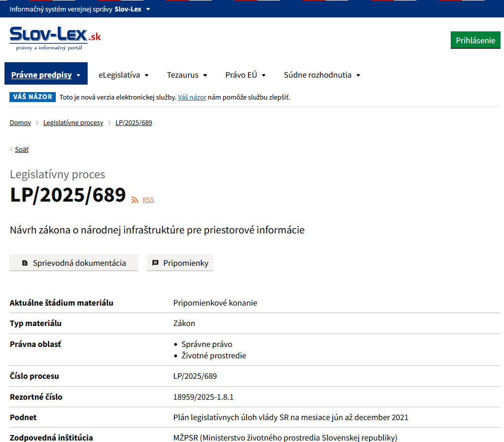
Task: Click the comment icon in Pripomienky
Action: [155, 263]
